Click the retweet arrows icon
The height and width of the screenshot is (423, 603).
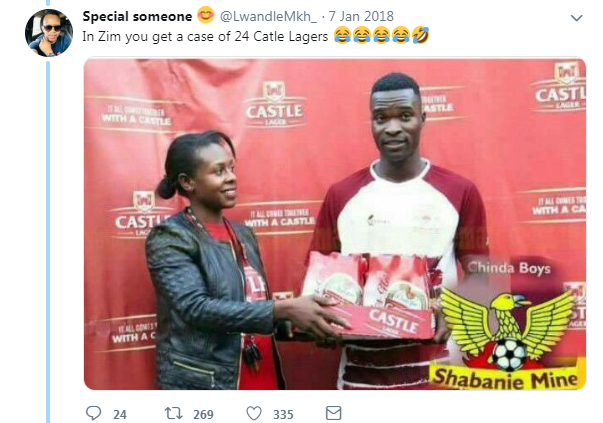(173, 413)
